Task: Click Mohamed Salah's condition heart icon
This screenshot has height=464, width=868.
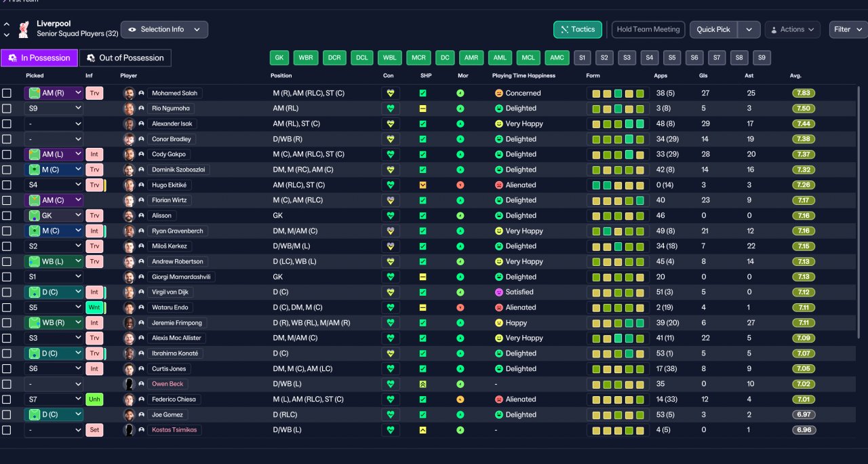Action: tap(390, 93)
